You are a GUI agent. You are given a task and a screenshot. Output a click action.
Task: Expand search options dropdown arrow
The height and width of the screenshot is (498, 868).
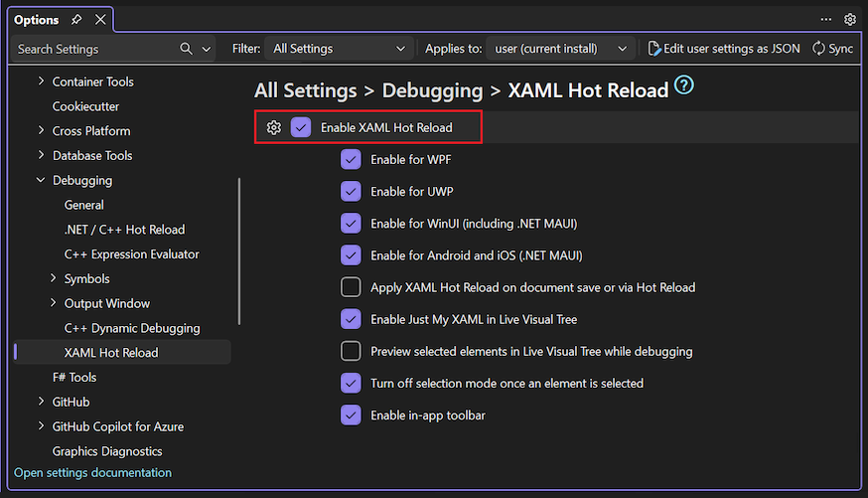pos(207,49)
